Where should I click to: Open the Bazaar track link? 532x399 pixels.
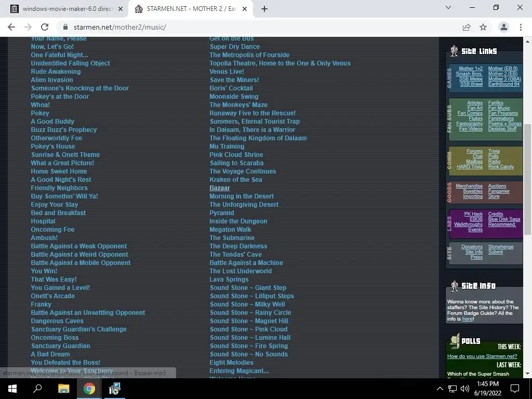220,188
